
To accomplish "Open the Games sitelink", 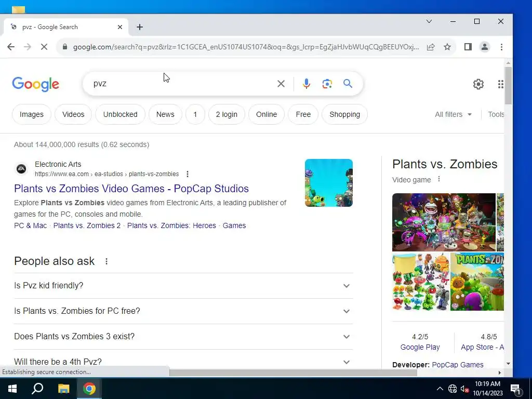I will (234, 225).
